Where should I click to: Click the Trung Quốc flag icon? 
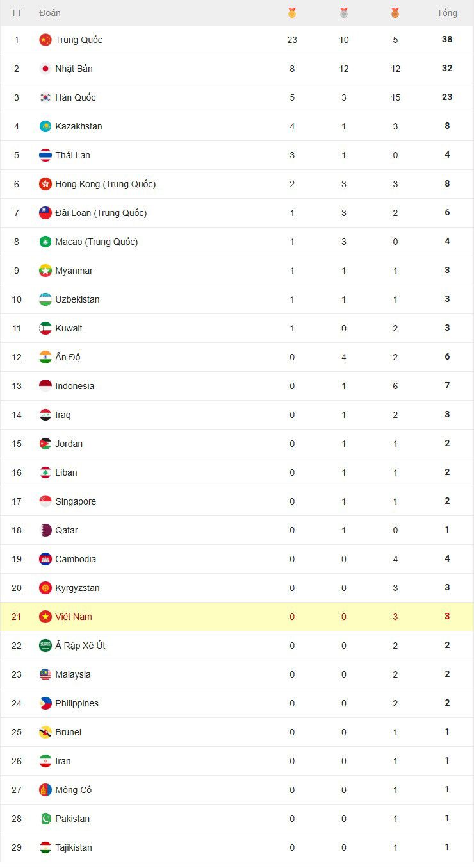pyautogui.click(x=45, y=40)
